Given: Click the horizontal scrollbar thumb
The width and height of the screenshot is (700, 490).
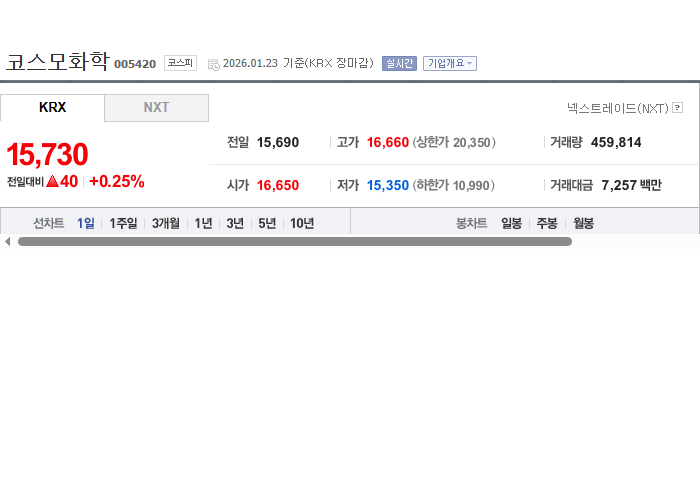Looking at the screenshot, I should 295,241.
